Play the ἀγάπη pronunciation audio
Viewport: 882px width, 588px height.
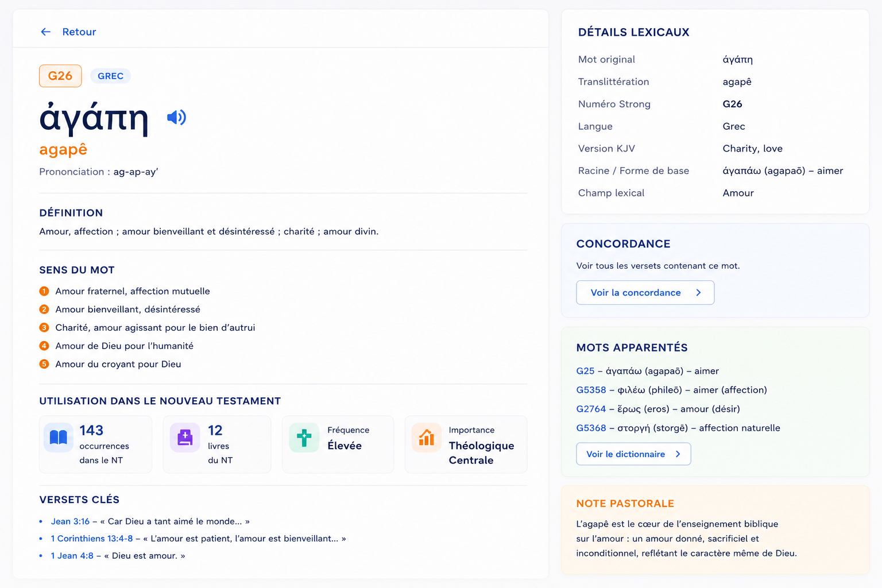[x=176, y=118]
